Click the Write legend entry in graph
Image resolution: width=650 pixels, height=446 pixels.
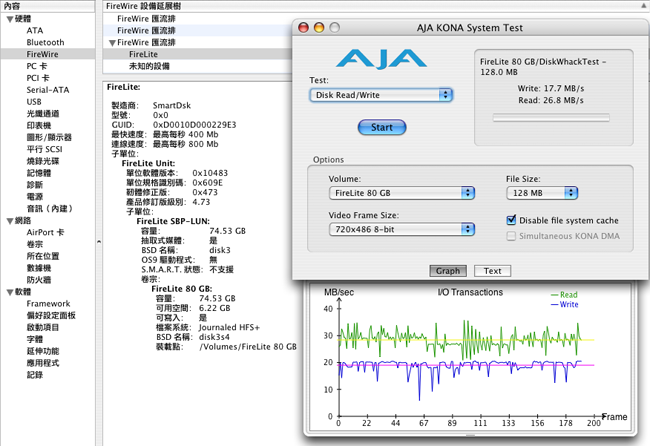pyautogui.click(x=564, y=304)
